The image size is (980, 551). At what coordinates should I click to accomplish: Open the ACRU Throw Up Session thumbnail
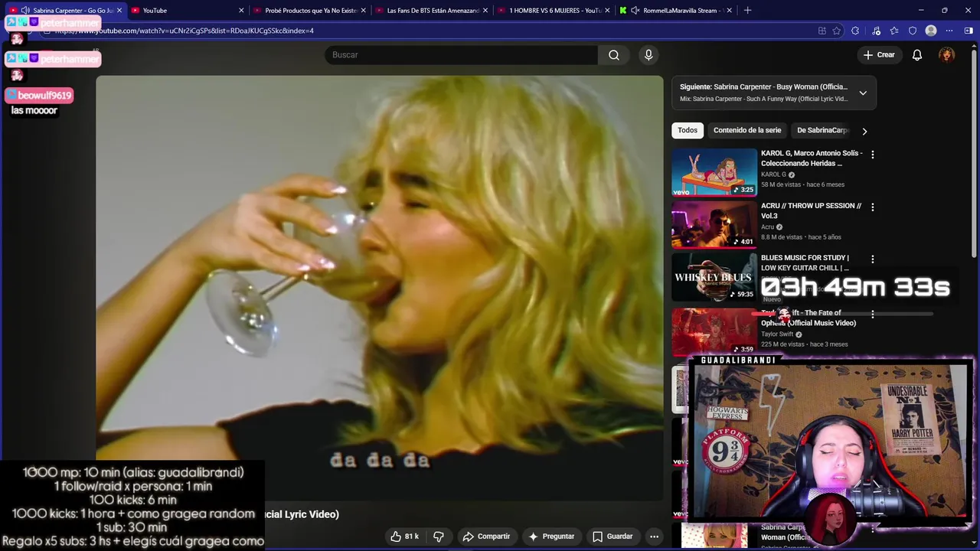click(714, 224)
